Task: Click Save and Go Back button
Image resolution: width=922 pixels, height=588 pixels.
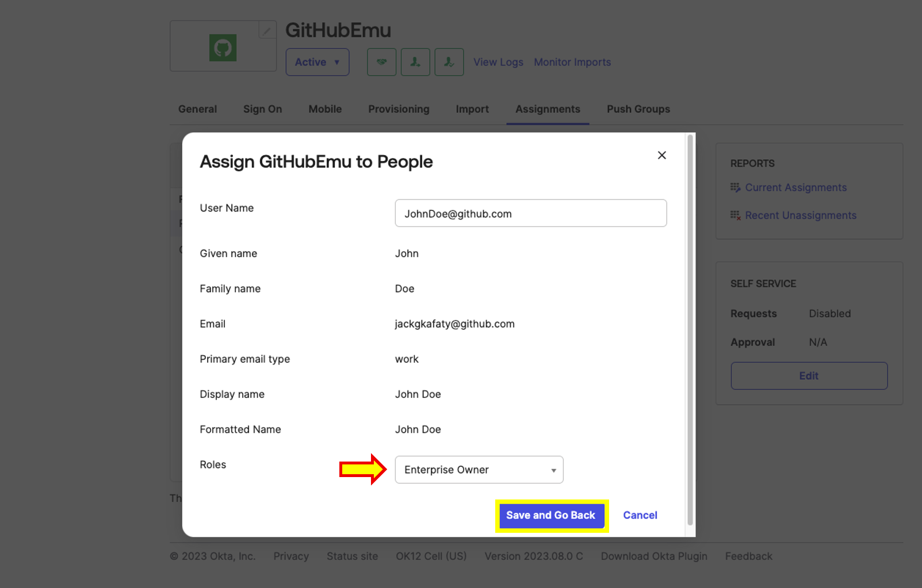Action: point(551,516)
